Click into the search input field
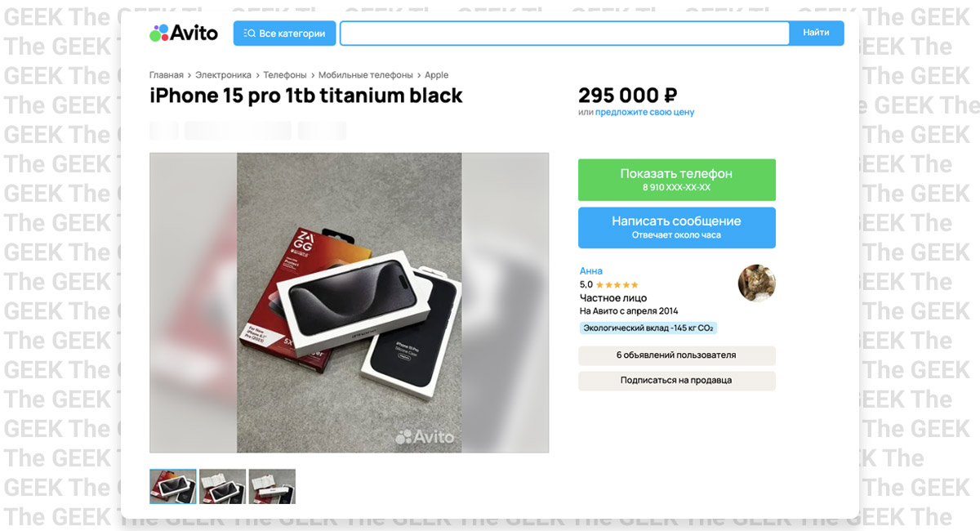 coord(564,33)
